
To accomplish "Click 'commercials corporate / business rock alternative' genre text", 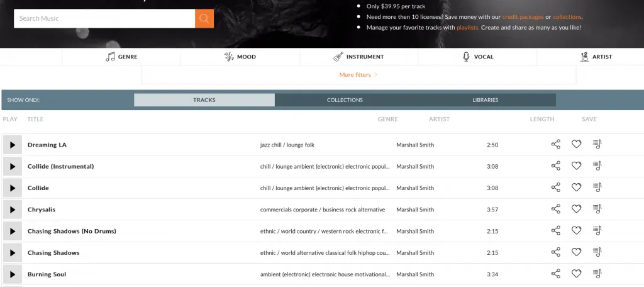I will tap(323, 210).
